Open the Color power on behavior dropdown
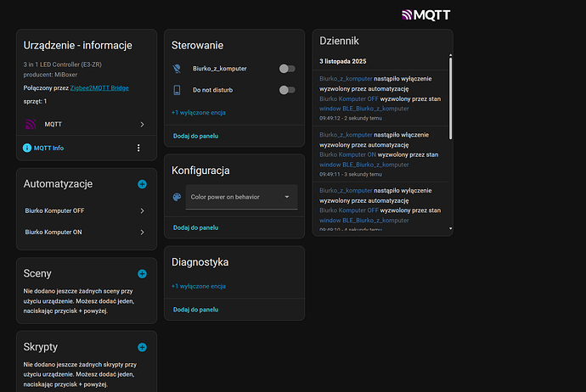Screen dimensions: 586x392 pos(241,197)
